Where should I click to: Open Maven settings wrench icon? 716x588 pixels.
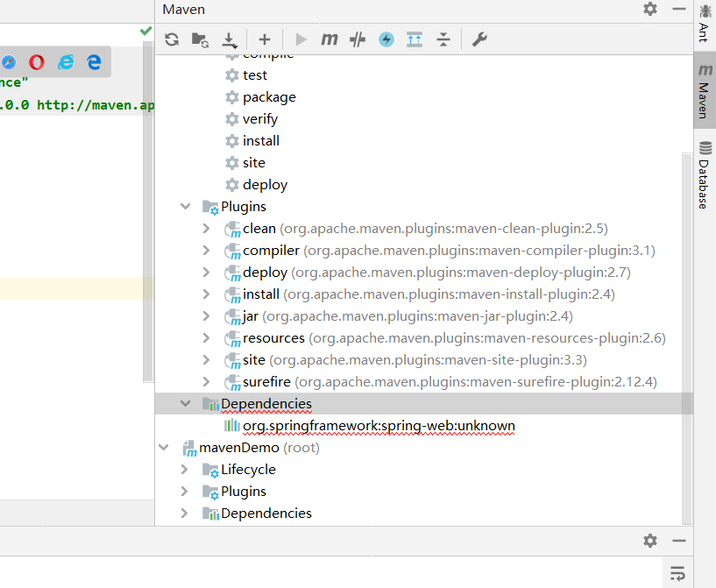tap(479, 39)
